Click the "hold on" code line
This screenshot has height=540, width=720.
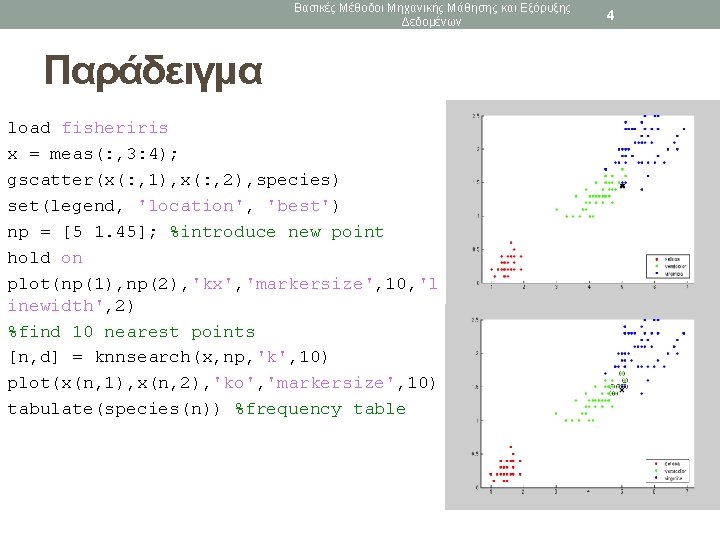[45, 258]
